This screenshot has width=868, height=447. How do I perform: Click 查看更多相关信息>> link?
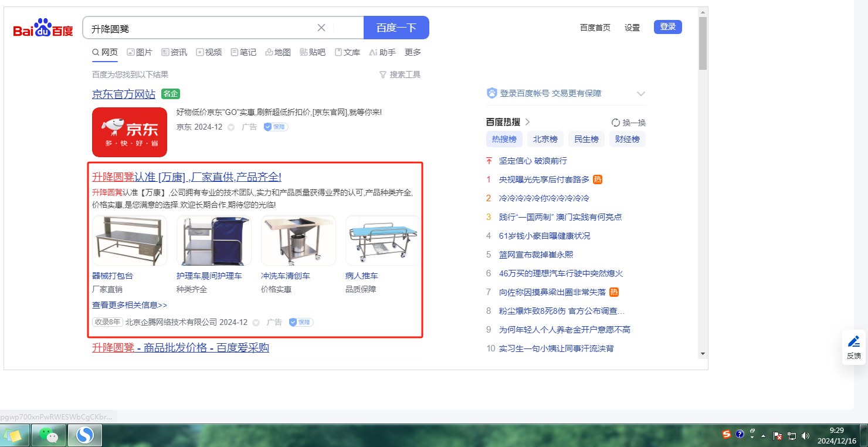pos(130,305)
